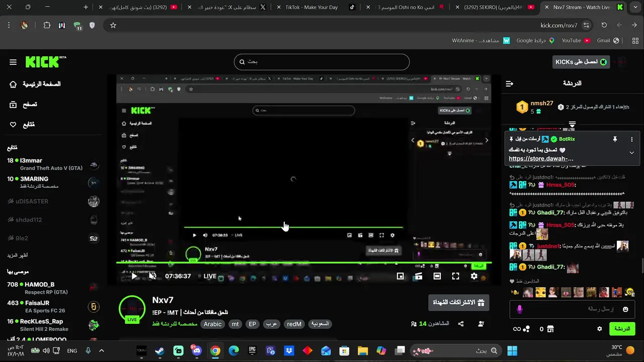The width and height of the screenshot is (644, 362).
Task: Open offline channel 9le2
Action: click(x=53, y=238)
